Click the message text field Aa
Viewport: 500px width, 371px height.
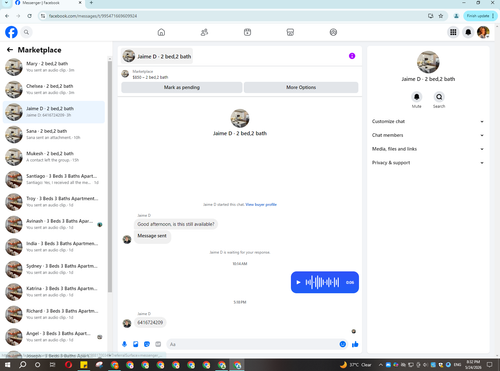(257, 344)
